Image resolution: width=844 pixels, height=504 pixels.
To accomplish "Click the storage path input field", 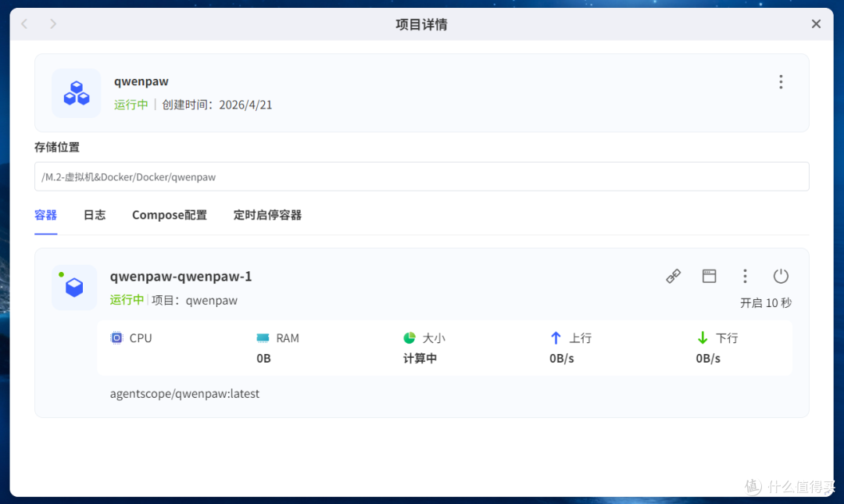I will [421, 177].
